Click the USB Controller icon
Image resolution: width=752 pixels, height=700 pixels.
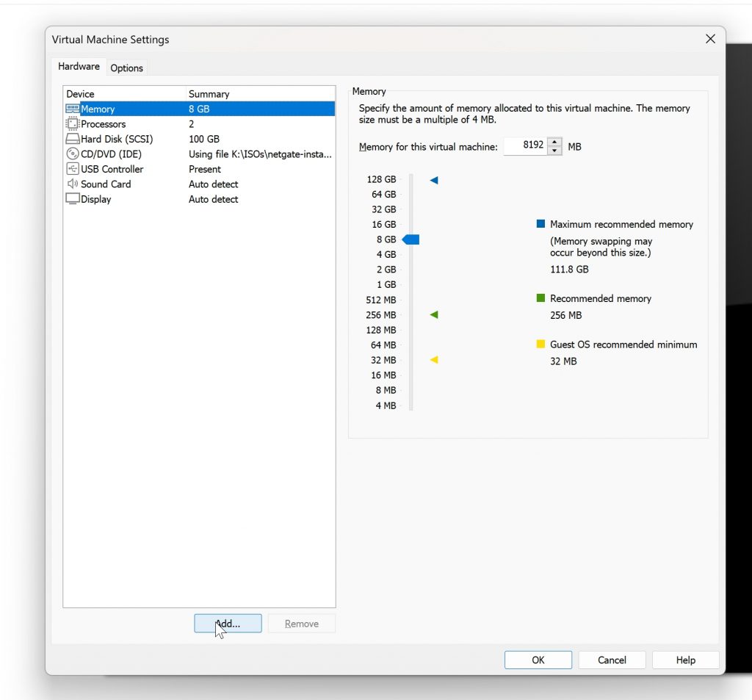pos(72,169)
